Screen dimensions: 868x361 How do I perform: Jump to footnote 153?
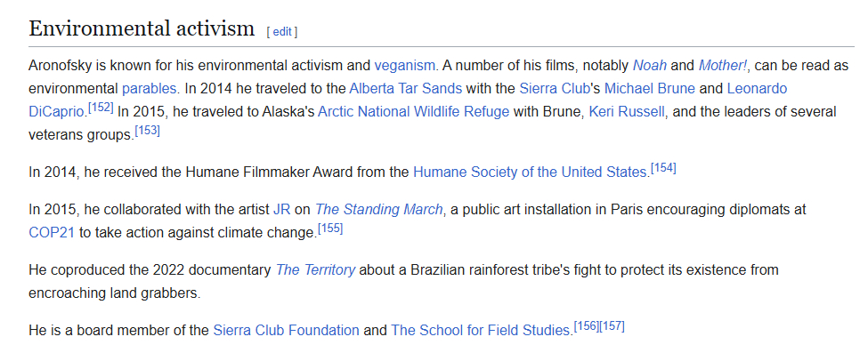point(147,132)
